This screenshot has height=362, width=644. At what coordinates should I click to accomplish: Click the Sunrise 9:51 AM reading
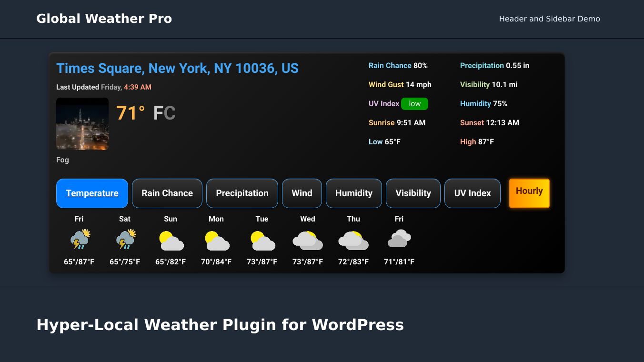[x=397, y=123]
